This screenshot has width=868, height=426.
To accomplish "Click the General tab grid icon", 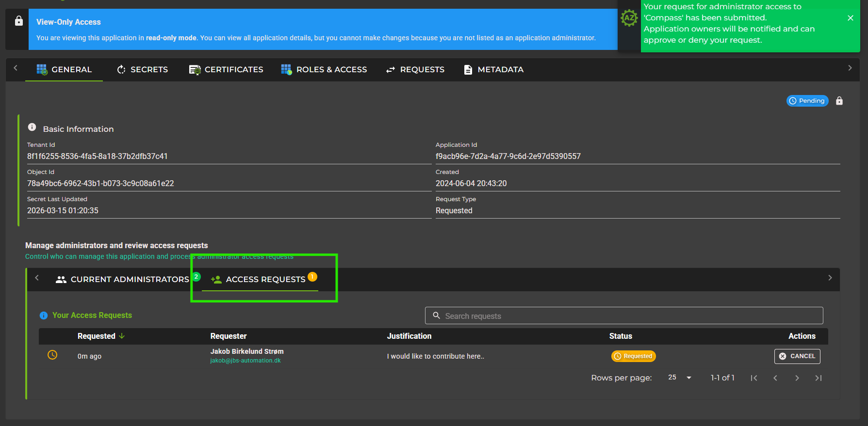I will point(42,69).
